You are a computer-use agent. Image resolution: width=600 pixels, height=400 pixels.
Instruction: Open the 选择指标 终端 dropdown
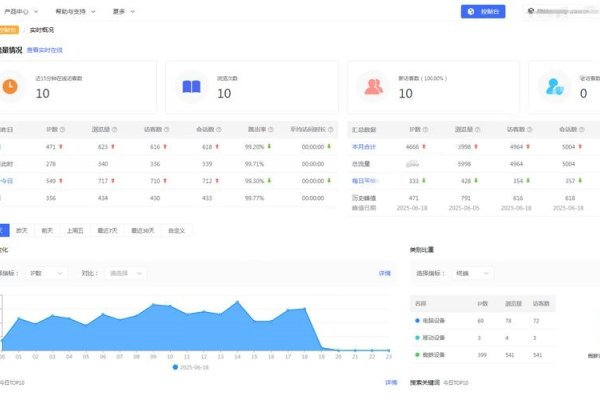point(472,273)
